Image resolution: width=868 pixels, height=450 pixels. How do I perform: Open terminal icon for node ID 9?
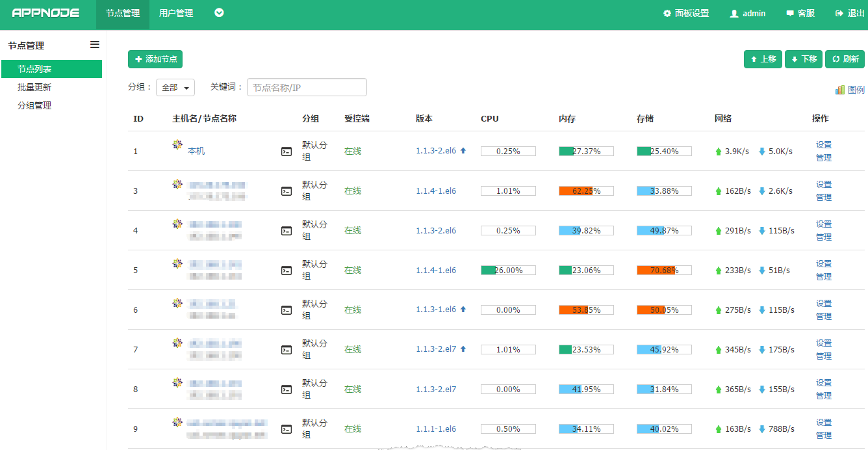click(287, 429)
